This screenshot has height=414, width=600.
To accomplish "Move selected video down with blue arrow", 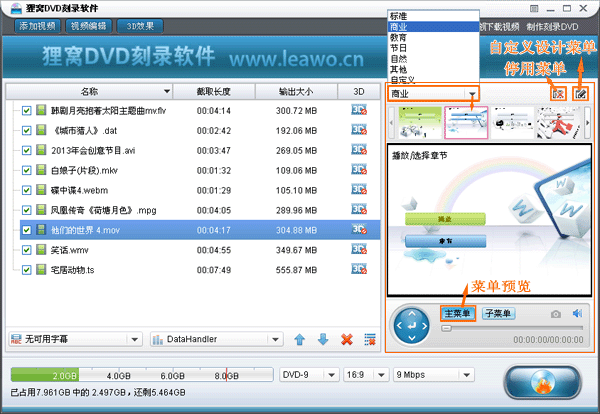I will pyautogui.click(x=323, y=339).
